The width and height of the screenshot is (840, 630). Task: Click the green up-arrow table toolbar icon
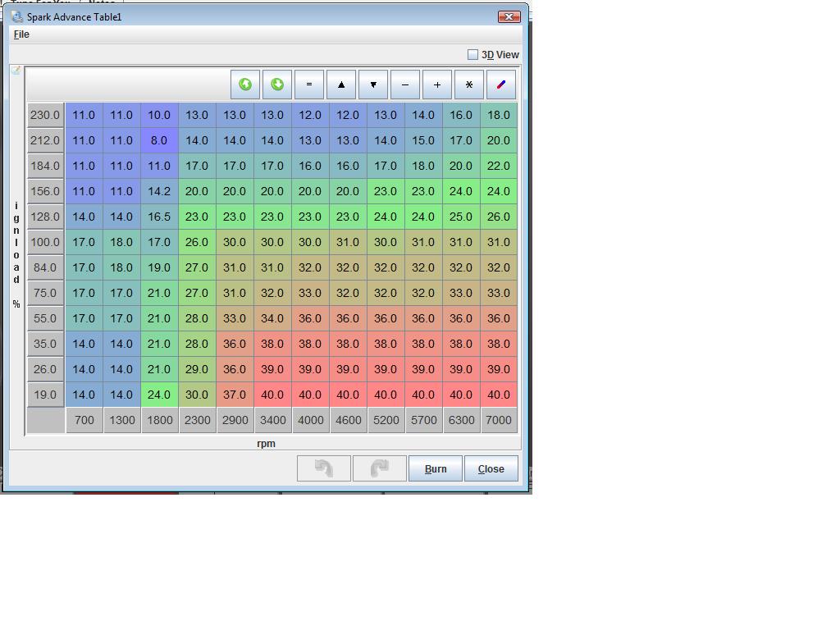pos(245,84)
